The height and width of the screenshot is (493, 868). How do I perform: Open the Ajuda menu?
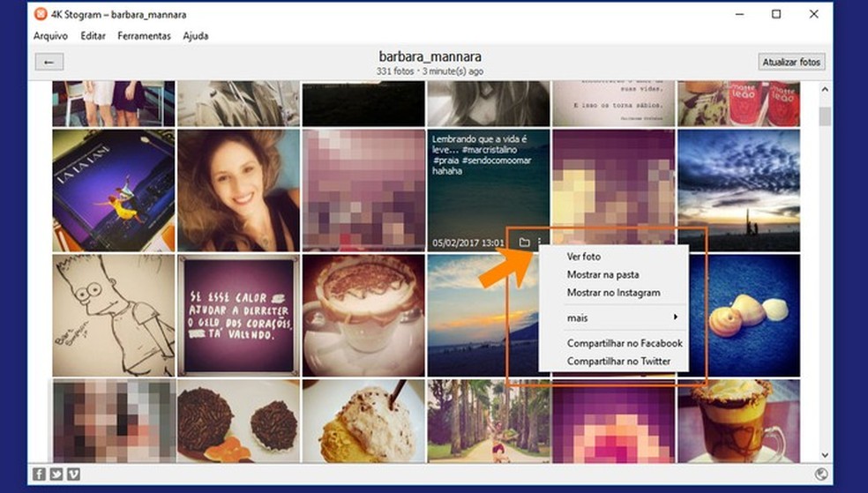[196, 36]
